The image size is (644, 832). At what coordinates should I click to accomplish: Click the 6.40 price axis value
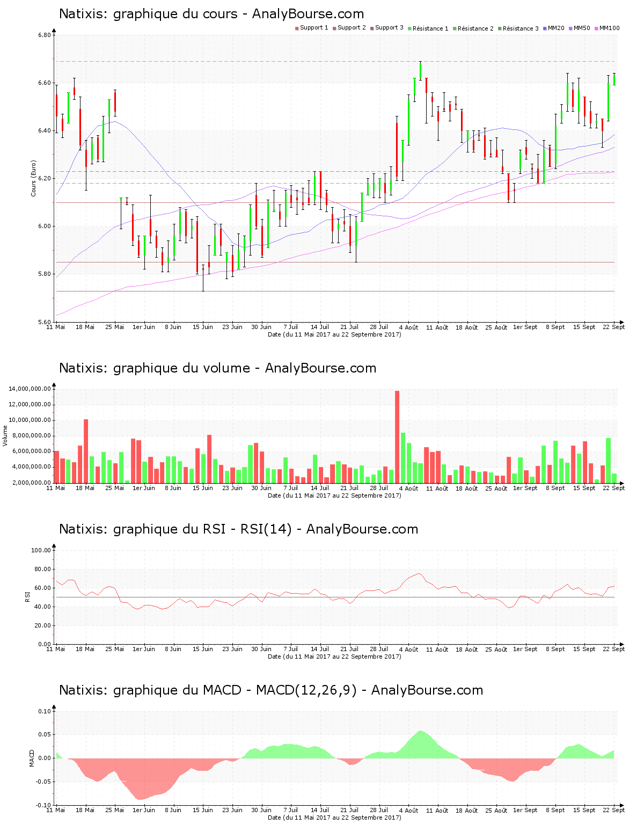coord(45,131)
